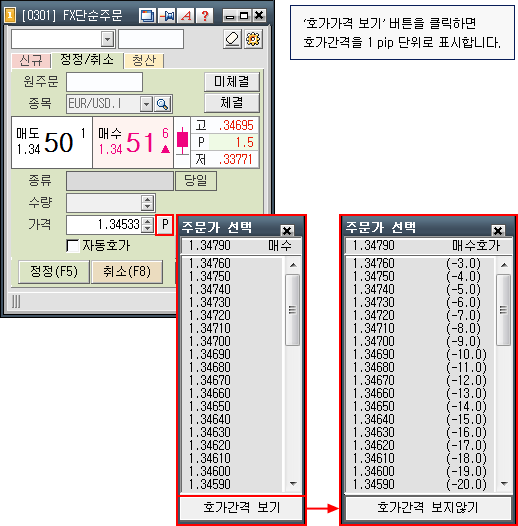Expand the EUR/USD symbol dropdown
Image resolution: width=518 pixels, height=526 pixels.
[x=146, y=104]
